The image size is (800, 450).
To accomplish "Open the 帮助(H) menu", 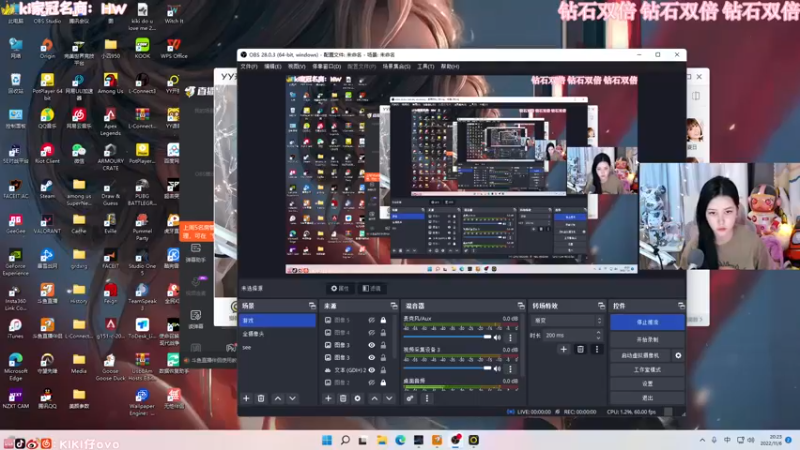I will 450,66.
